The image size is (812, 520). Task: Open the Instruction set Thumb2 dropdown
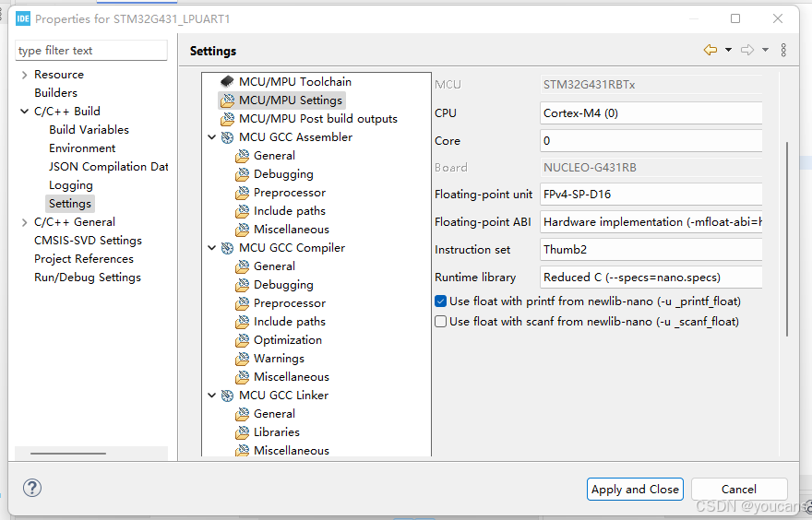(x=651, y=250)
